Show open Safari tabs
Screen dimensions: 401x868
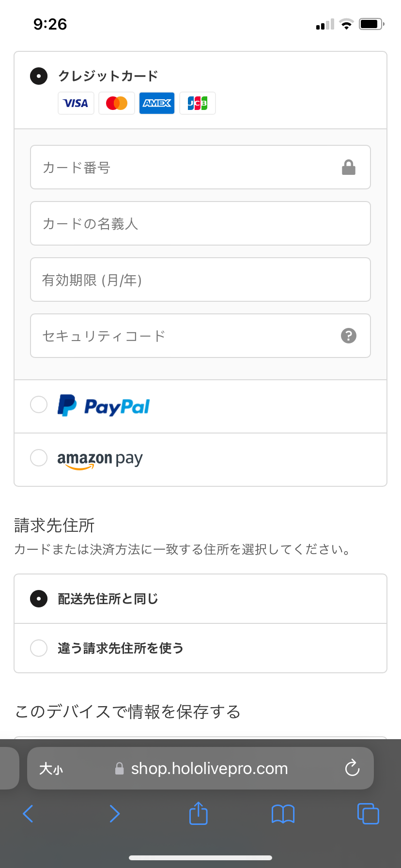coord(368,813)
